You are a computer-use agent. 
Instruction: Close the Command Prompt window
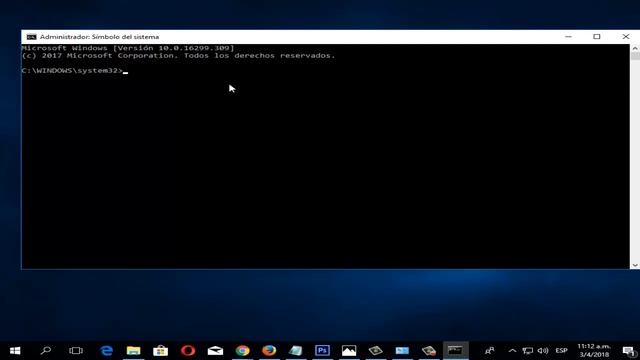point(626,37)
